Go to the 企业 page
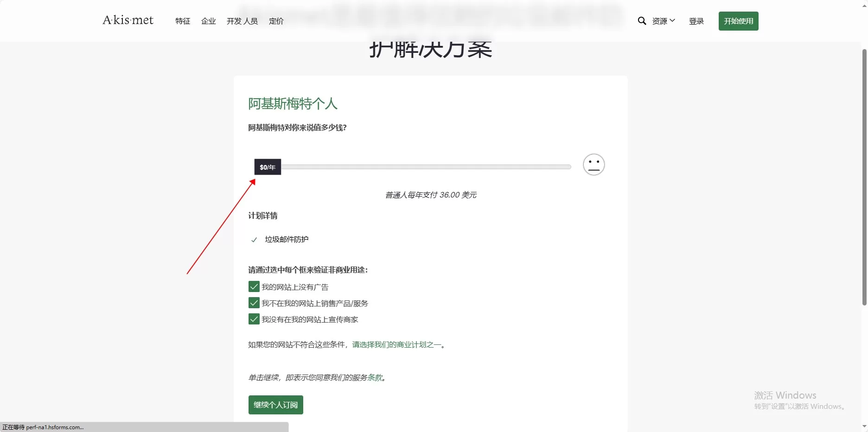This screenshot has width=868, height=432. (x=209, y=21)
